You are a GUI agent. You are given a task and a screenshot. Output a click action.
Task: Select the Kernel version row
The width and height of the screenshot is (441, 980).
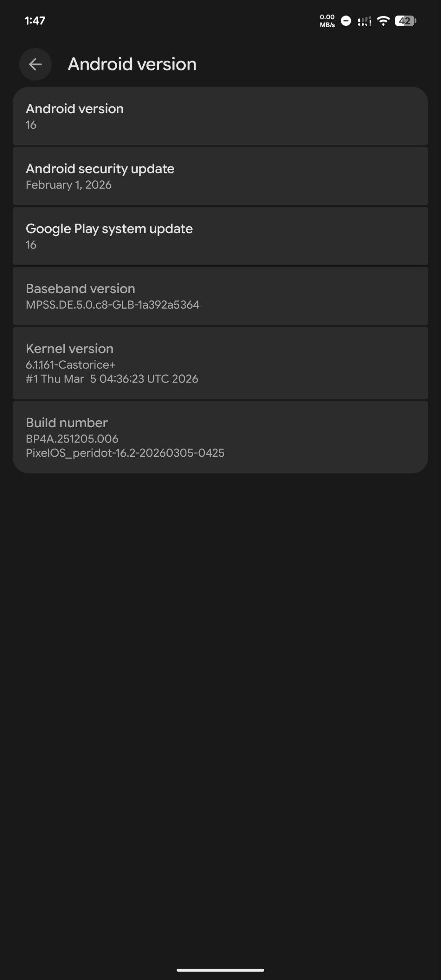pyautogui.click(x=220, y=363)
